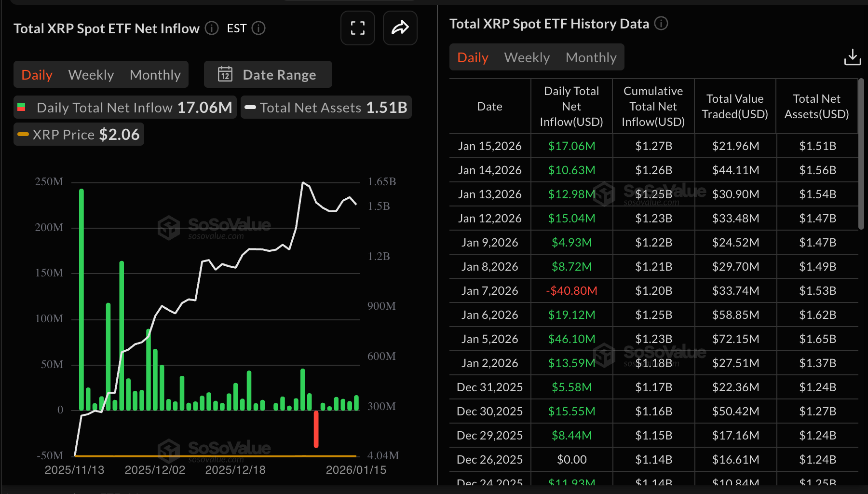This screenshot has height=494, width=868.
Task: Click the info icon beside EST
Action: [x=258, y=29]
